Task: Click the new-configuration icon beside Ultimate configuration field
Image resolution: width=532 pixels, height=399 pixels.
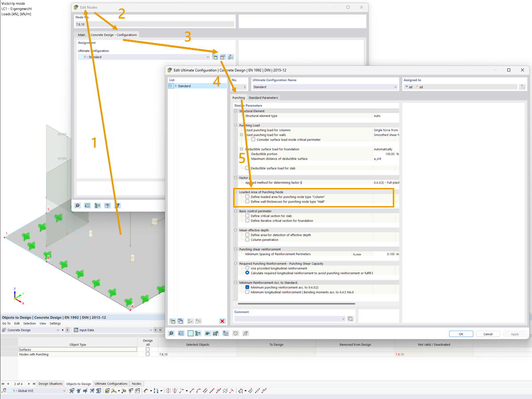Action: (215, 57)
